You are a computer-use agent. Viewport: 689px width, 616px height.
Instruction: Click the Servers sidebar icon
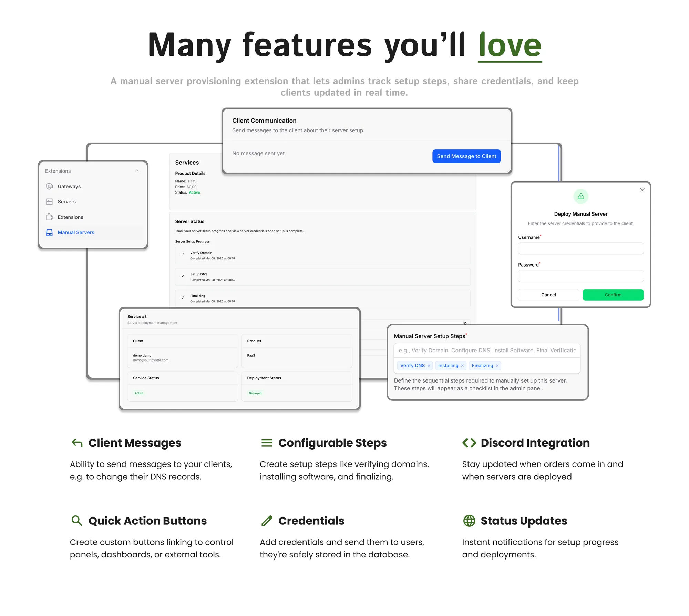tap(49, 202)
